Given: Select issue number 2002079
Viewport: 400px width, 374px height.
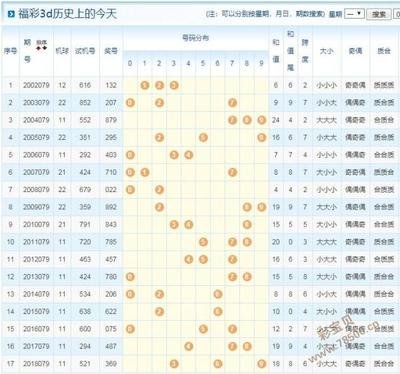Looking at the screenshot, I should [36, 85].
